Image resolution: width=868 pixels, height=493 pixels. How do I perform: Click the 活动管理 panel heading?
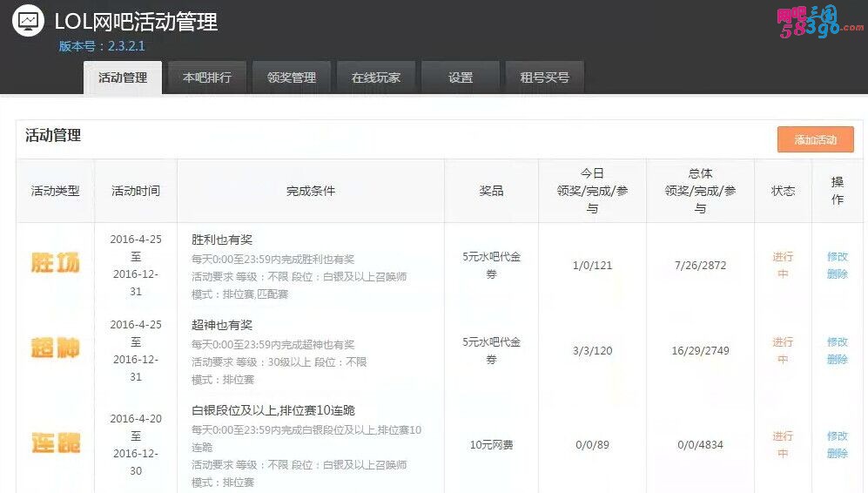click(x=53, y=135)
